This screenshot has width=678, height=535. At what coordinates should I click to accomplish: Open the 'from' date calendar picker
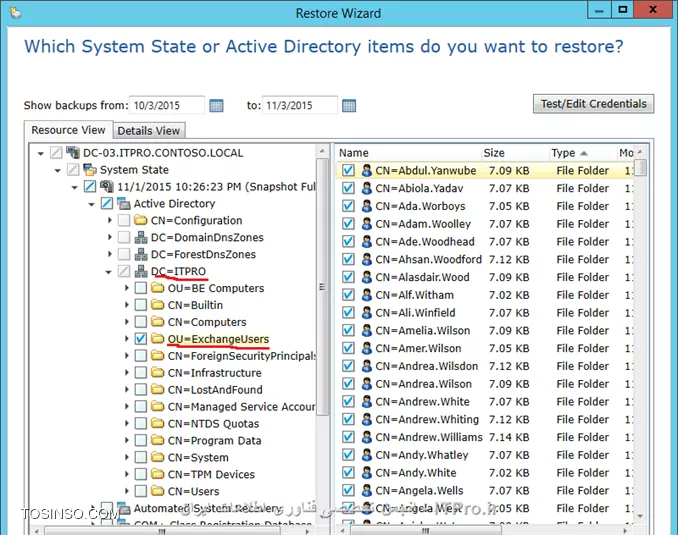click(216, 106)
